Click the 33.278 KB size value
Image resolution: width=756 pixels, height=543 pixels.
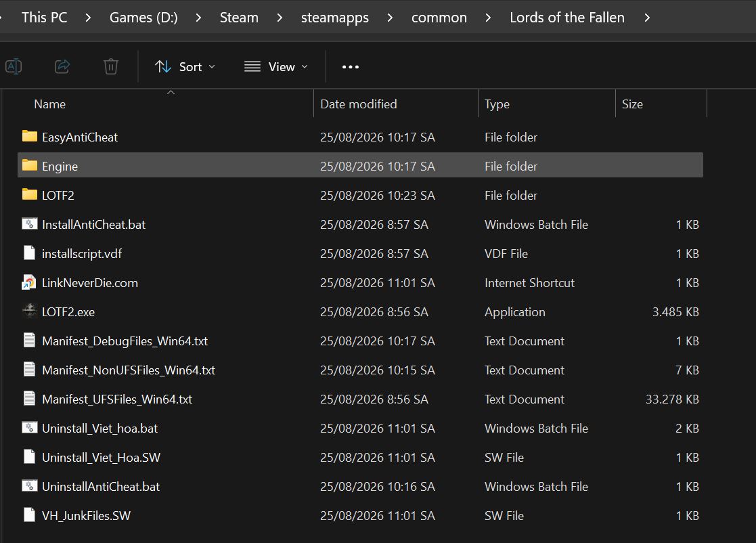click(x=672, y=399)
